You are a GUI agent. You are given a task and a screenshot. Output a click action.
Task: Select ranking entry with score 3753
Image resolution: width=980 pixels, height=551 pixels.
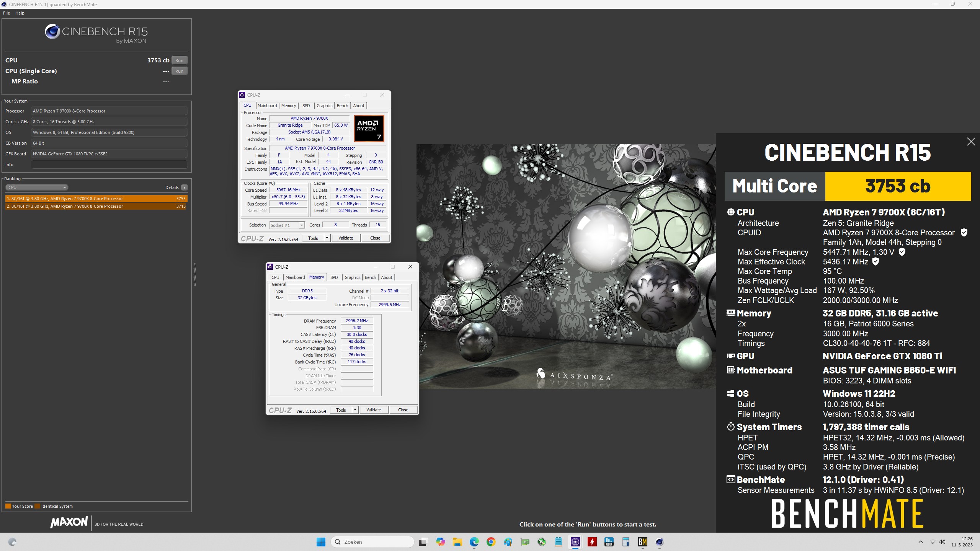pos(96,199)
